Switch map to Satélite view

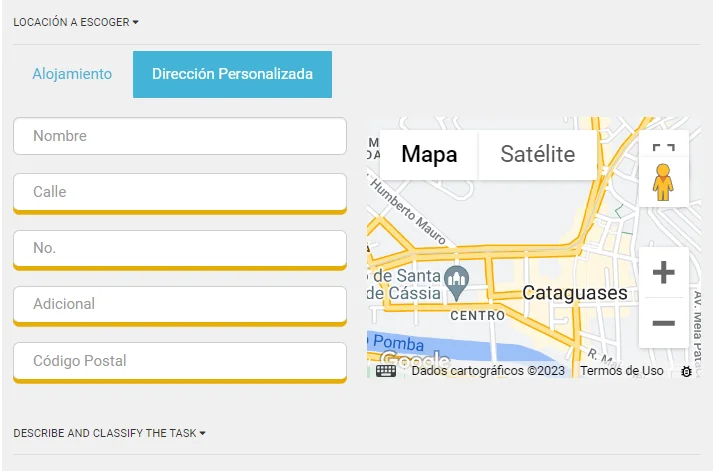pyautogui.click(x=537, y=154)
